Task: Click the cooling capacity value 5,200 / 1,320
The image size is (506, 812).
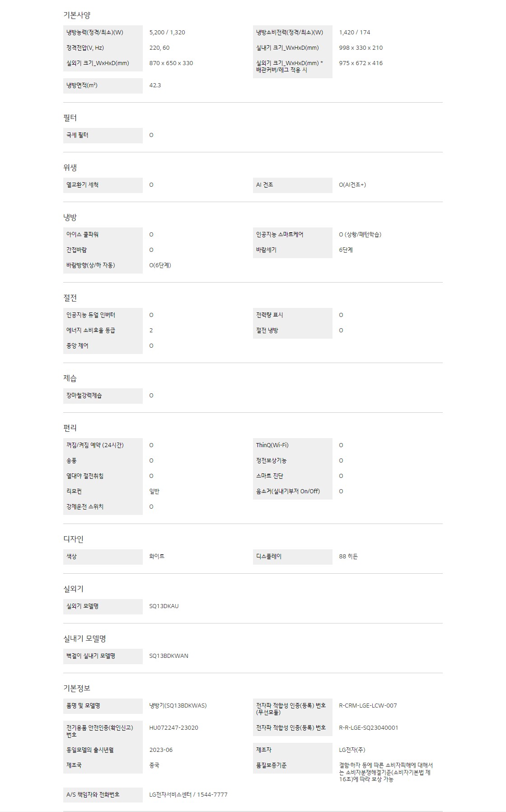Action: pos(167,33)
